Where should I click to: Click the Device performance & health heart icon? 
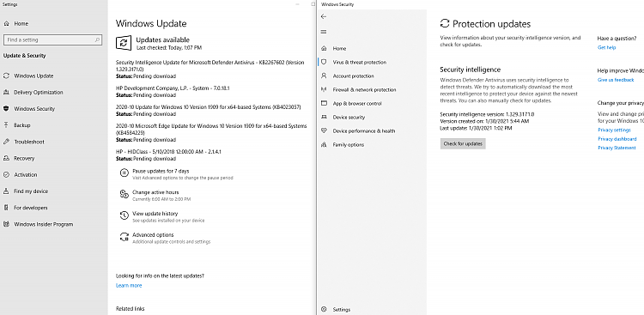[x=324, y=131]
